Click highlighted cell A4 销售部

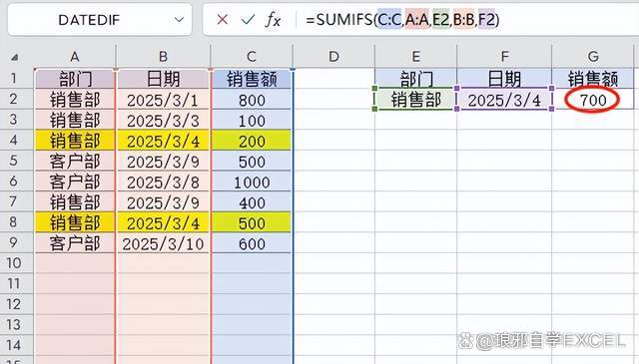click(x=75, y=141)
